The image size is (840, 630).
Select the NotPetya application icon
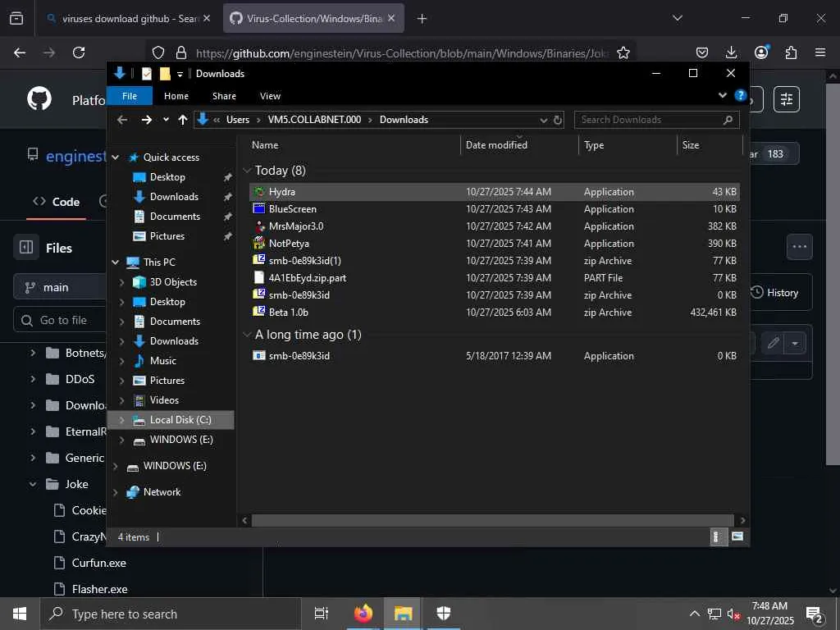coord(259,243)
